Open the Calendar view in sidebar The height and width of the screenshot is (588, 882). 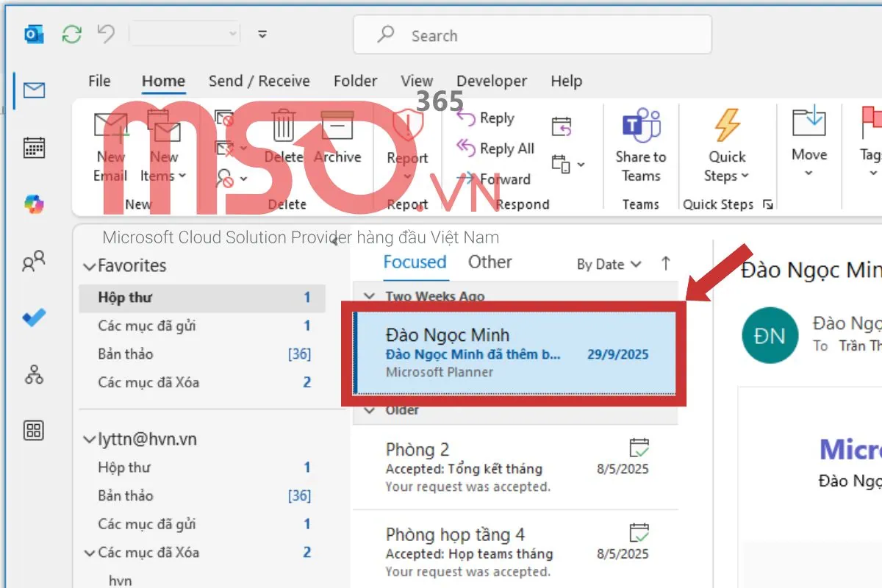(x=35, y=147)
